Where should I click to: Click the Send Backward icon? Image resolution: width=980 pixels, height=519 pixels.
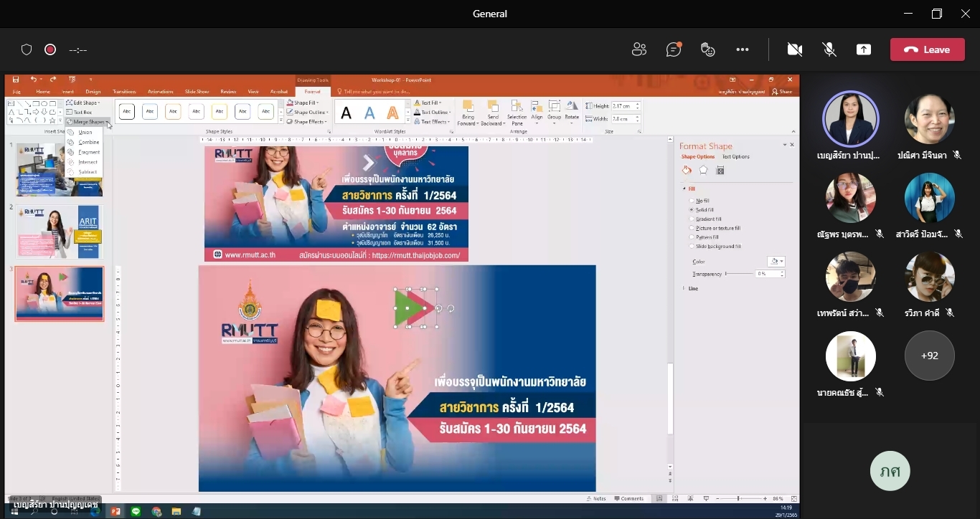point(493,106)
